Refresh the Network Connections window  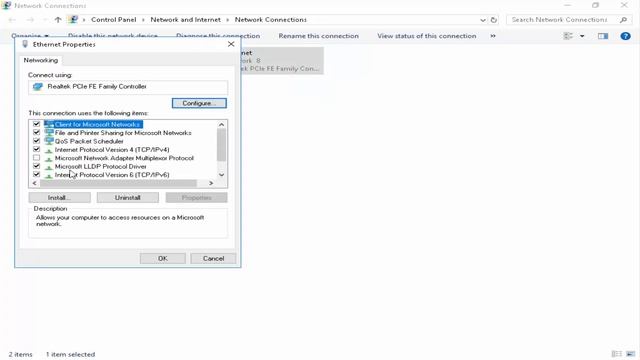click(x=494, y=20)
